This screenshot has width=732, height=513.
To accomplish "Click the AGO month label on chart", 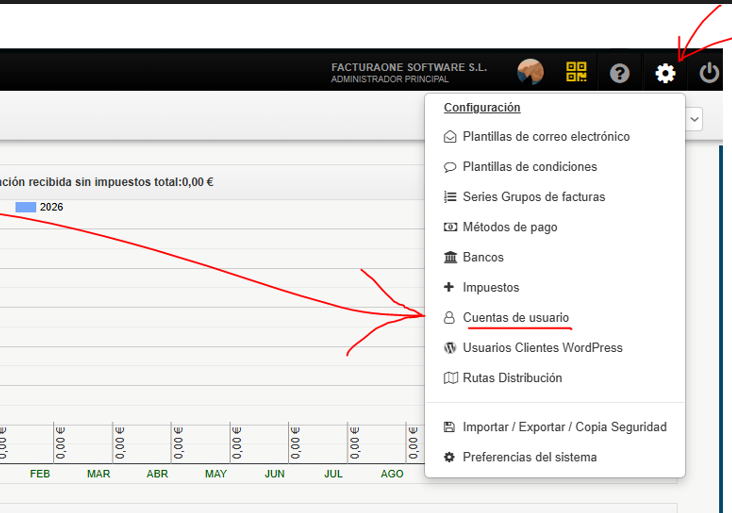I will pyautogui.click(x=392, y=474).
